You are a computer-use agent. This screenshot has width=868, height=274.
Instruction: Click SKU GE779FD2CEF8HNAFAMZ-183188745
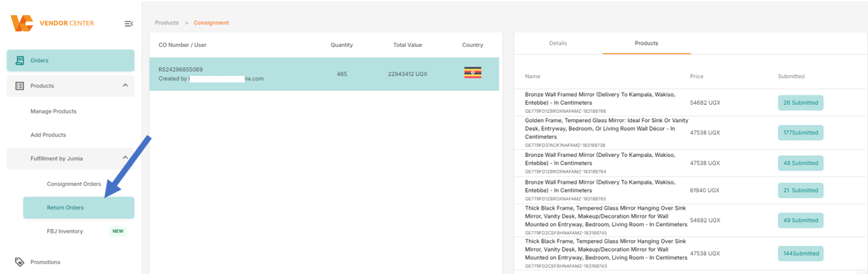click(565, 233)
